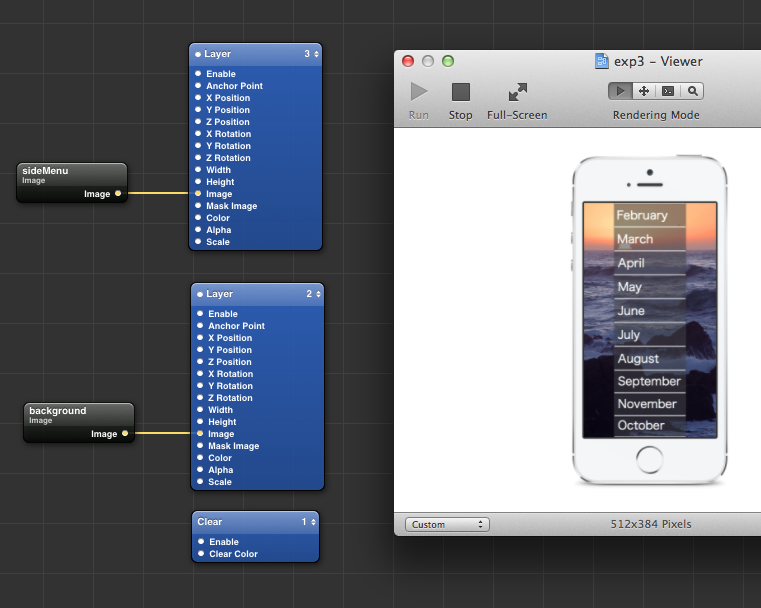
Task: Select Clear patch by its title
Action: pyautogui.click(x=210, y=522)
